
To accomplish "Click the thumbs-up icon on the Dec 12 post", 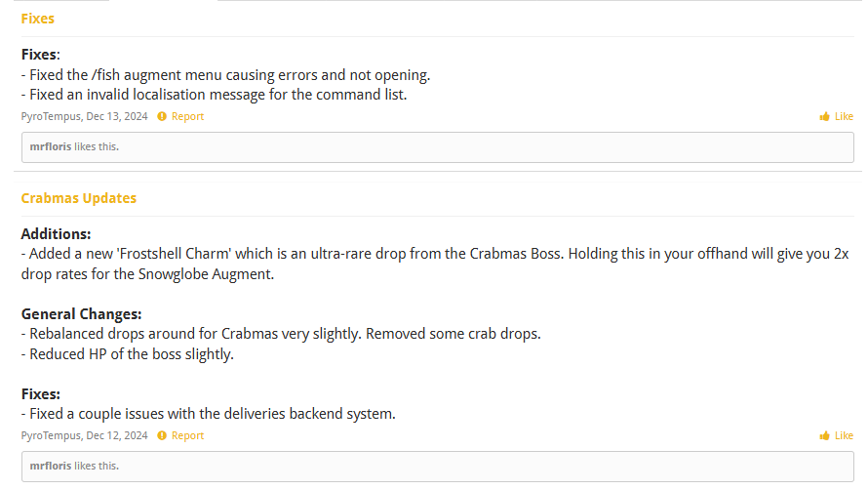I will coord(824,436).
